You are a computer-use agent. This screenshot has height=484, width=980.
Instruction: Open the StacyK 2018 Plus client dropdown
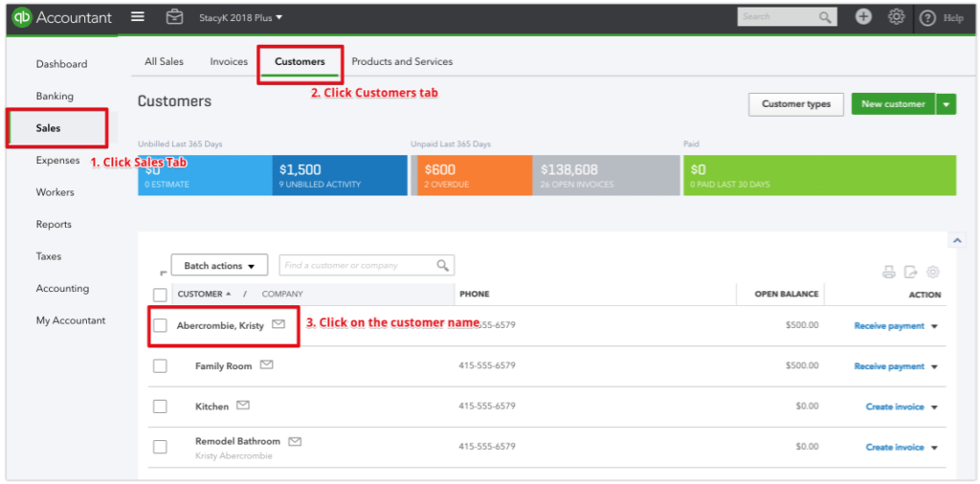coord(240,17)
